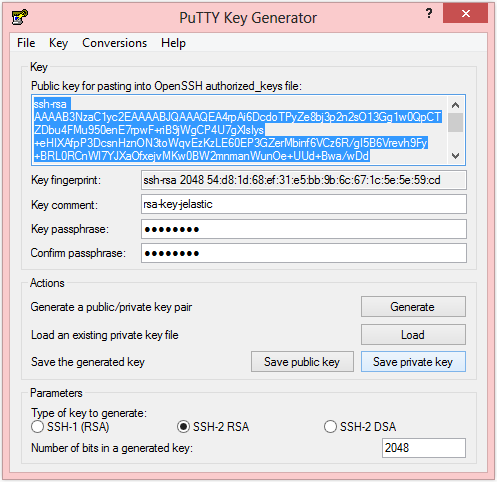Click the Load button
This screenshot has width=497, height=482.
(x=413, y=335)
